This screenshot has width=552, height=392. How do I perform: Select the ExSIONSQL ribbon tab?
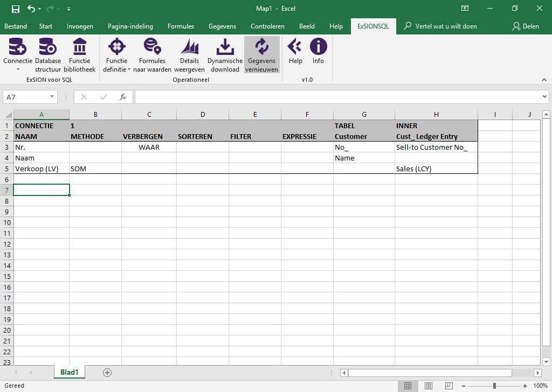click(x=373, y=26)
